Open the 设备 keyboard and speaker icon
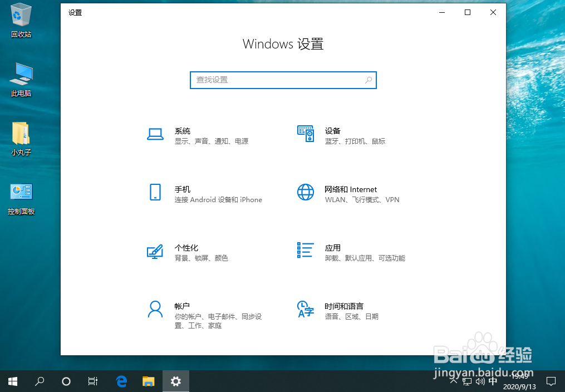Image resolution: width=565 pixels, height=392 pixels. [x=306, y=134]
